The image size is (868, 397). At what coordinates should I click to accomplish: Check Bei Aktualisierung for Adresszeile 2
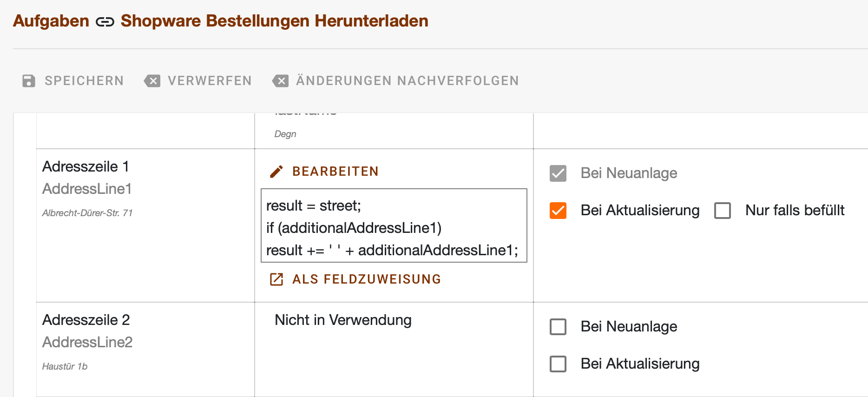click(x=558, y=364)
